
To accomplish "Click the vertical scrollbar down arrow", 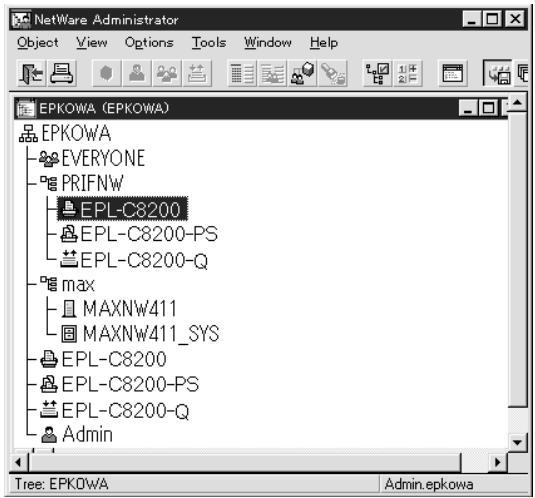I will [x=518, y=442].
